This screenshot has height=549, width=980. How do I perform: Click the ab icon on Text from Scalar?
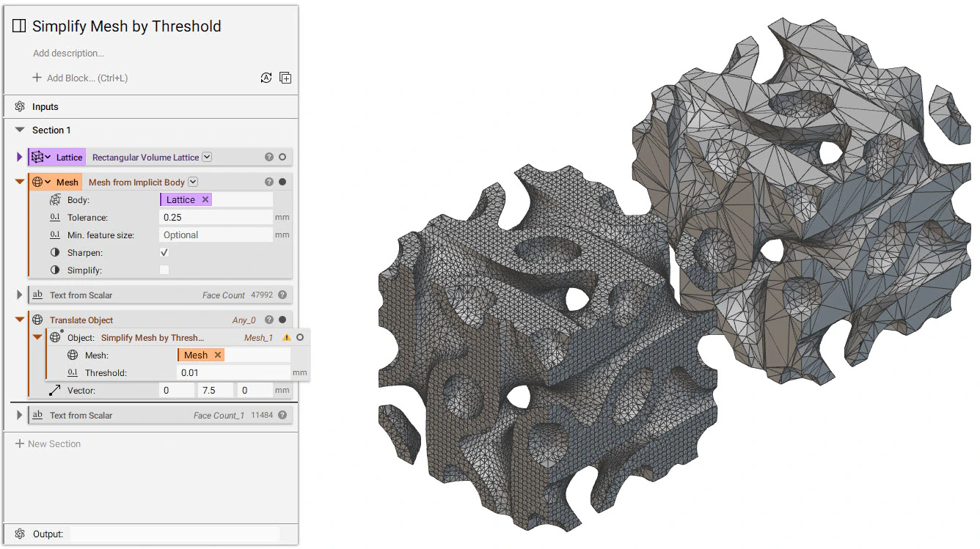37,293
